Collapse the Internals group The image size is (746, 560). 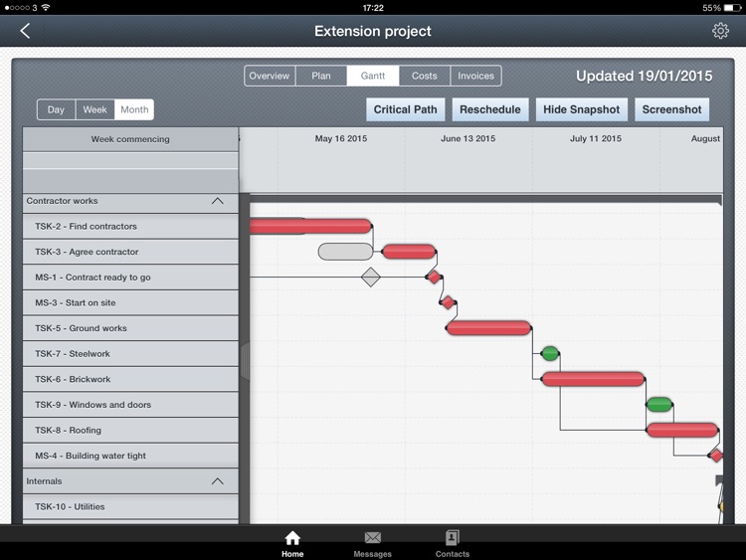click(218, 481)
